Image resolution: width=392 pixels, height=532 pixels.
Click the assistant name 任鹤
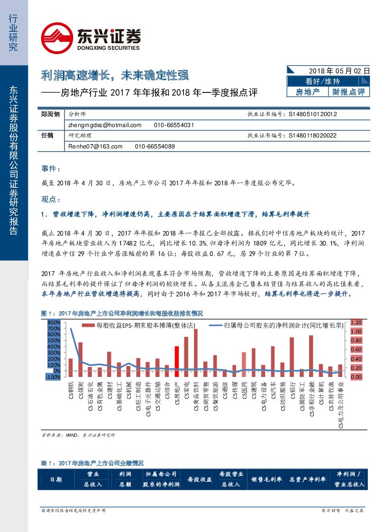(x=47, y=136)
